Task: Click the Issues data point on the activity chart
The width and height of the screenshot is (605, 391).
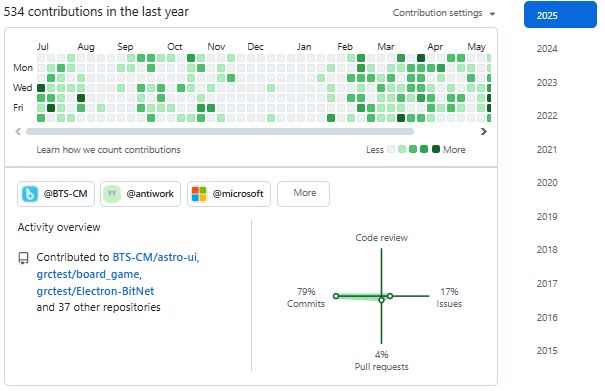Action: click(390, 296)
